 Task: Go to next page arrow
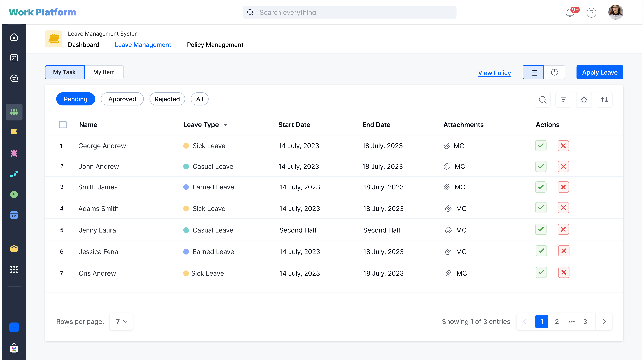coord(604,321)
